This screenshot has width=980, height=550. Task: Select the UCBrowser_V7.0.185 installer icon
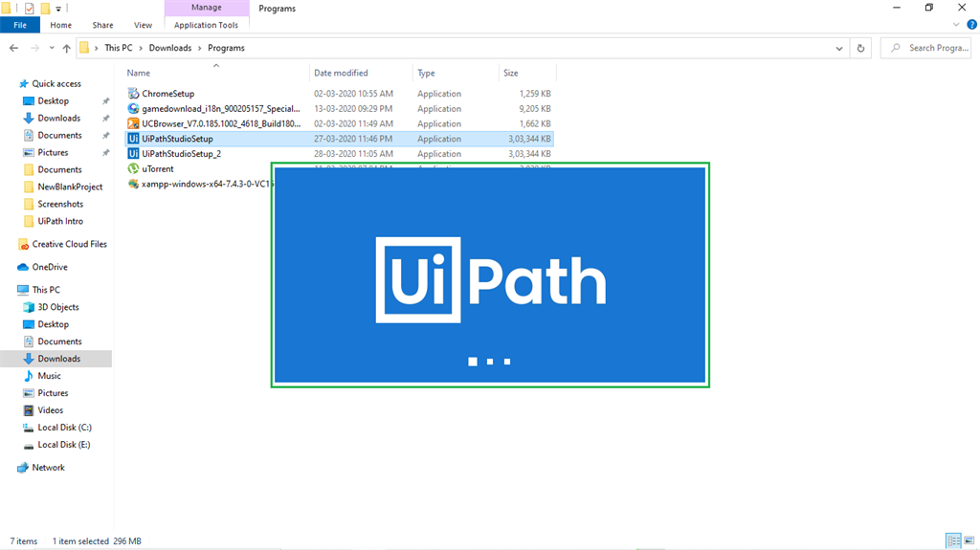[x=133, y=123]
